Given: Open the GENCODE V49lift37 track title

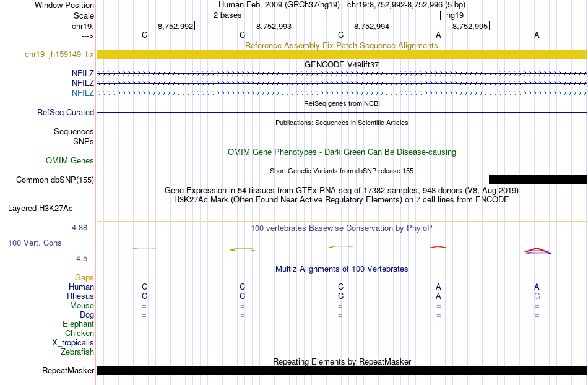Looking at the screenshot, I should tap(341, 64).
